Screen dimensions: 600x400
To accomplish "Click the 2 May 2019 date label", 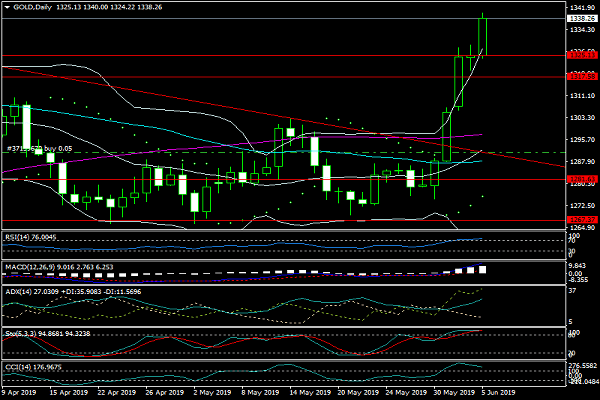I will coord(212,393).
